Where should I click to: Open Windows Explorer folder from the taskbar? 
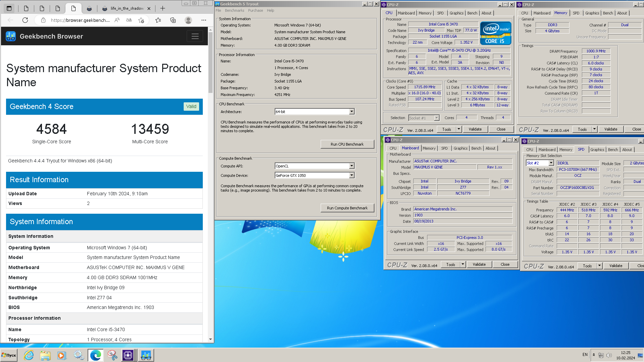point(45,355)
